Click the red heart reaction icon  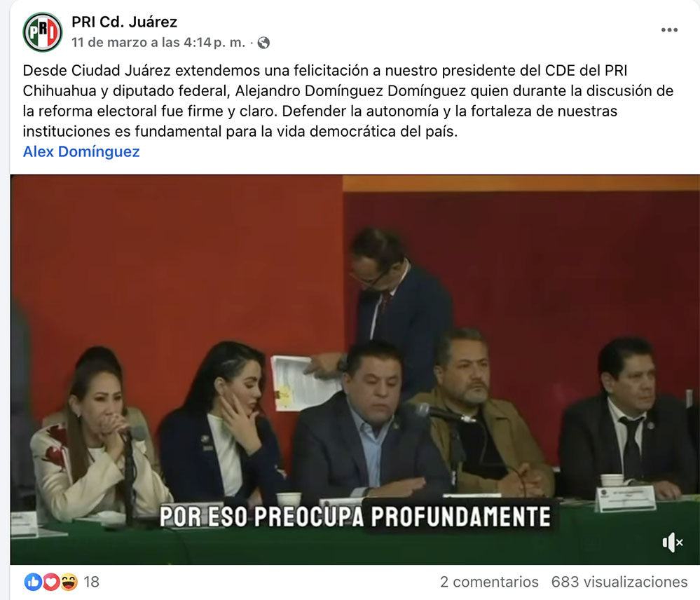(x=51, y=582)
